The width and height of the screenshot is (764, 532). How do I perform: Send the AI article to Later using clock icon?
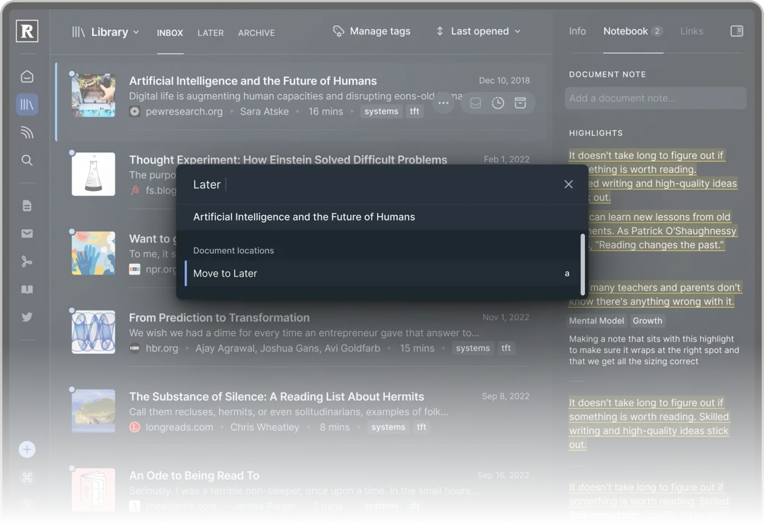tap(498, 103)
